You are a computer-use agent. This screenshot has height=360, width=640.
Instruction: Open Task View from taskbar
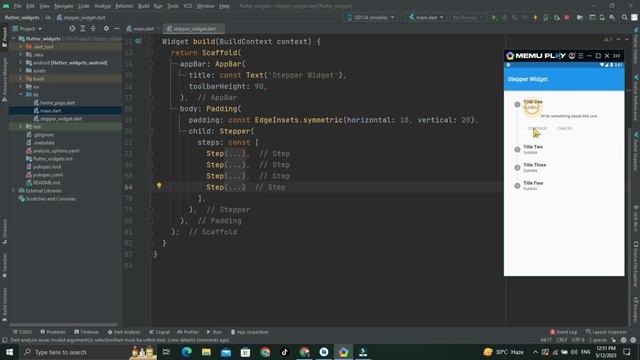pos(166,352)
